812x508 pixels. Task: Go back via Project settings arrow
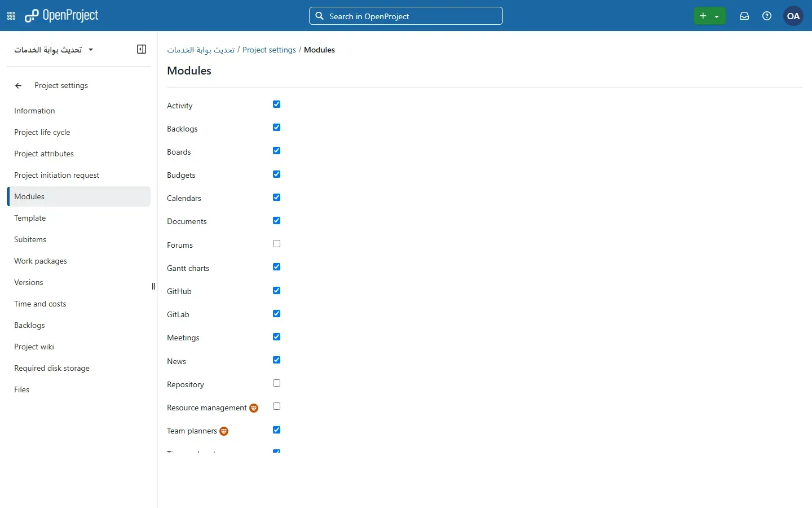point(19,86)
